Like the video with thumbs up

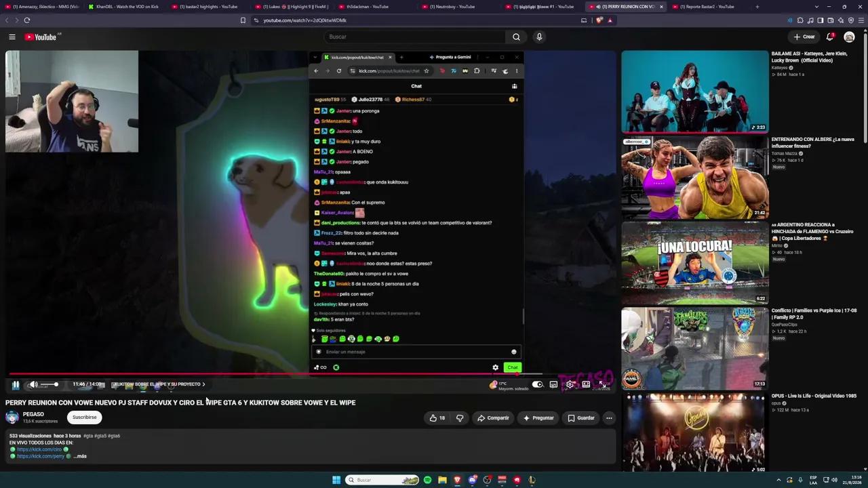(x=437, y=418)
